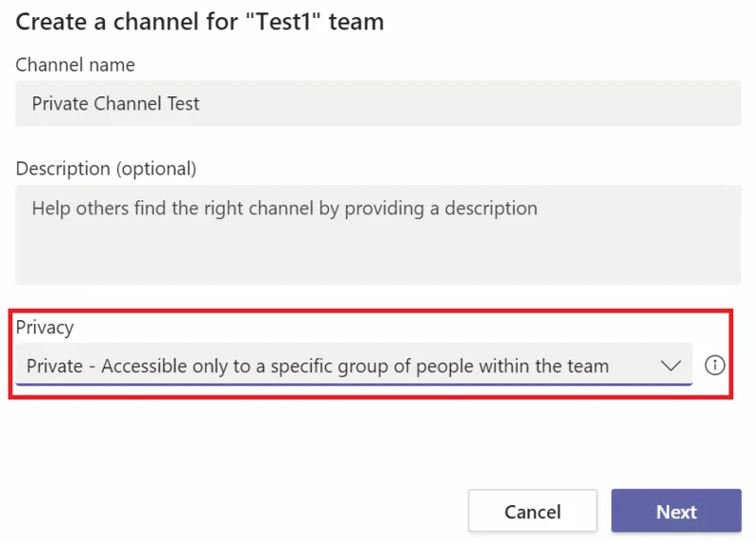Cancel the channel creation dialog

point(532,511)
